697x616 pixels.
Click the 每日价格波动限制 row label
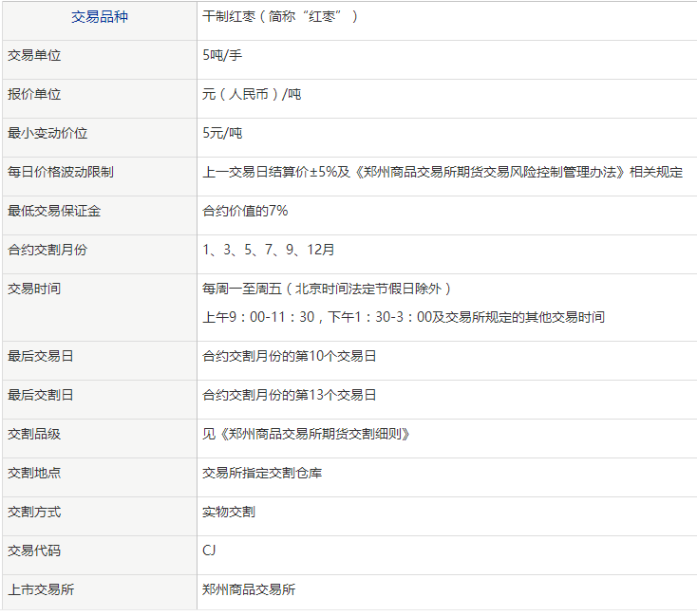[61, 172]
